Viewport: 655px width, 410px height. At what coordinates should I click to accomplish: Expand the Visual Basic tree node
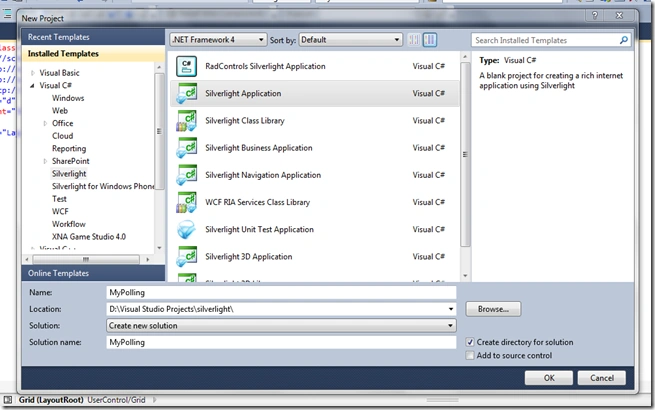click(33, 73)
